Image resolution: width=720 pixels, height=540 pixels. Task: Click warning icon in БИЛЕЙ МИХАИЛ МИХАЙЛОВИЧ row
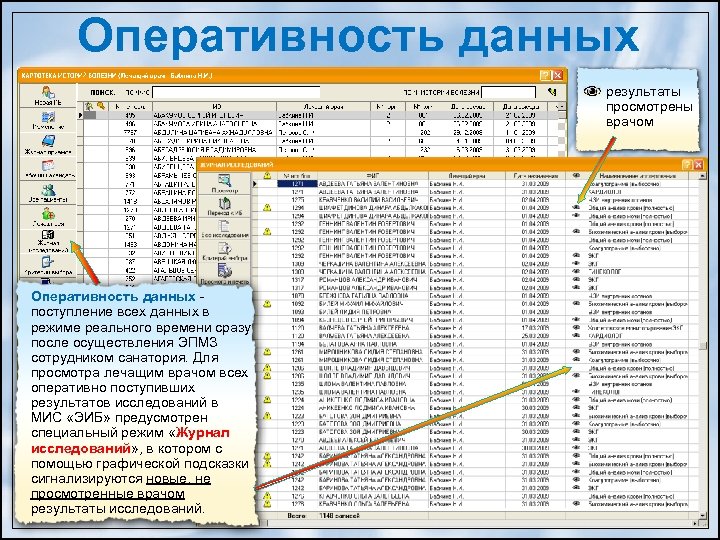[x=267, y=304]
